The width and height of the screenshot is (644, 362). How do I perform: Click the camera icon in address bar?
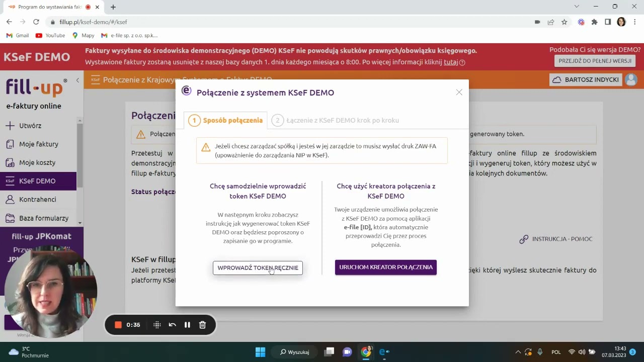pyautogui.click(x=537, y=22)
